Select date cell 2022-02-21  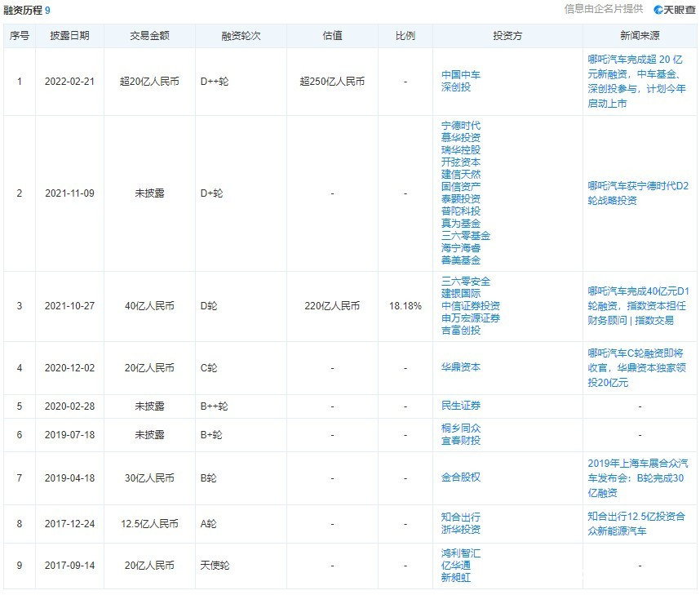[x=69, y=82]
